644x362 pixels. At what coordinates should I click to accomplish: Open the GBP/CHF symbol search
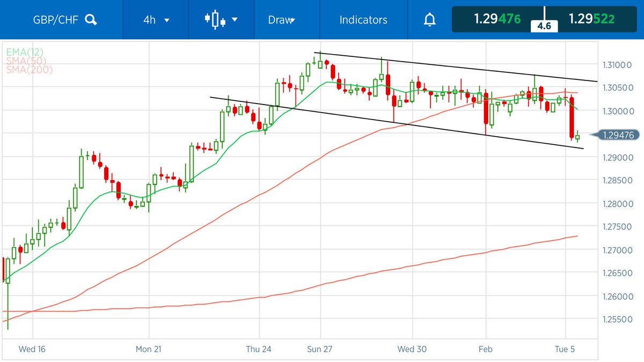coord(91,20)
